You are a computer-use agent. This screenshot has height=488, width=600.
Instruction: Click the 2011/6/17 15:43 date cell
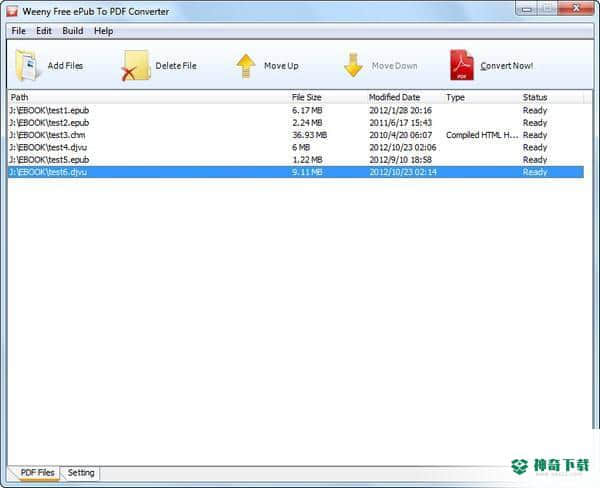click(400, 122)
